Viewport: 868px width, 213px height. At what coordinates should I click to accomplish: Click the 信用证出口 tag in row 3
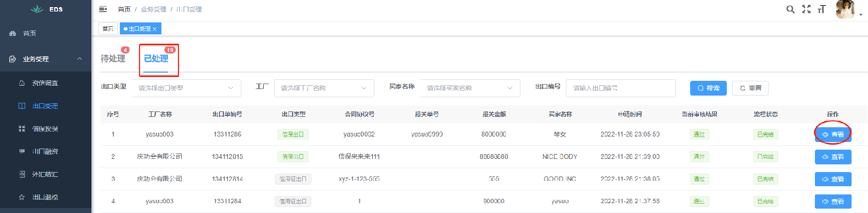(x=293, y=179)
